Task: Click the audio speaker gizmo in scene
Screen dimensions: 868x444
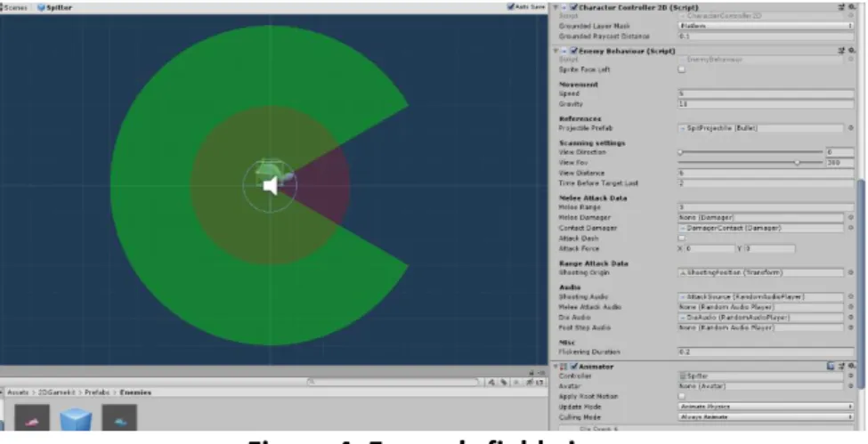Action: click(270, 185)
